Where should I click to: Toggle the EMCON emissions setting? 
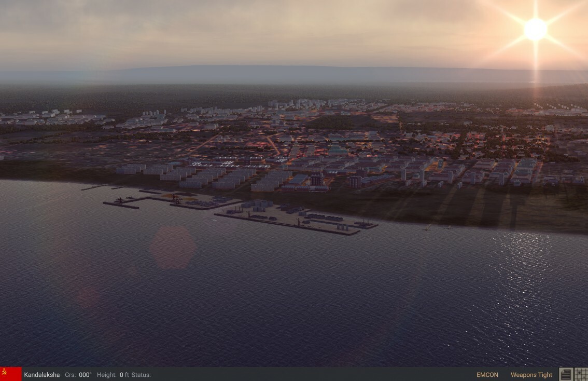coord(487,374)
